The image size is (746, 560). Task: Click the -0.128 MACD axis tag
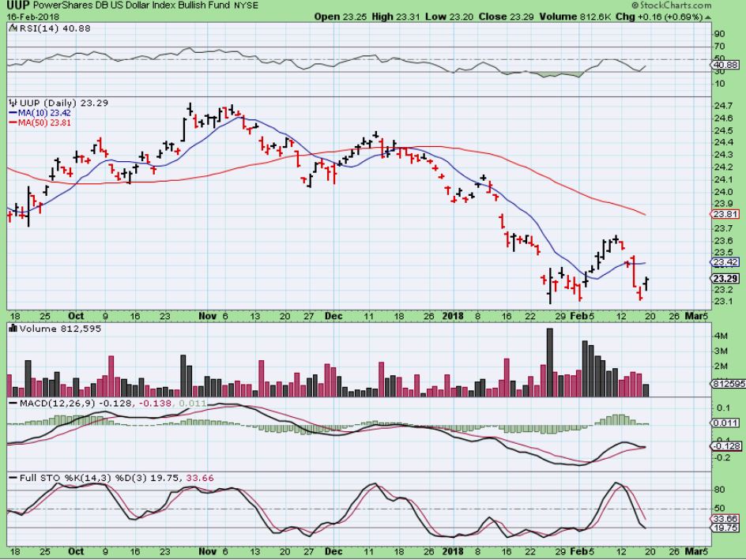[x=725, y=446]
